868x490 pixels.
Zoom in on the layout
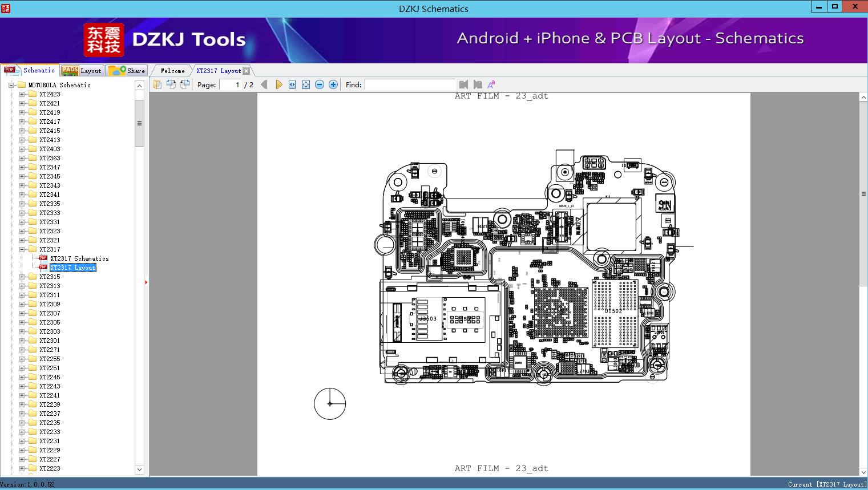click(333, 84)
